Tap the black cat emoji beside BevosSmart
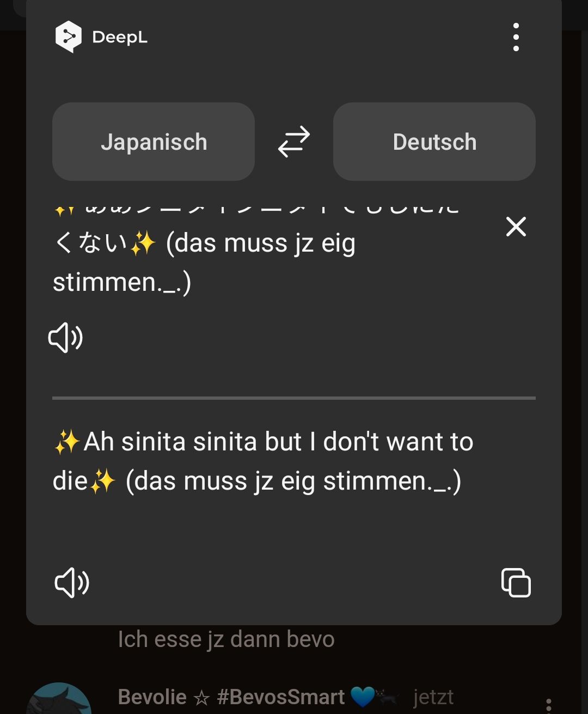The image size is (588, 714). coord(387,697)
